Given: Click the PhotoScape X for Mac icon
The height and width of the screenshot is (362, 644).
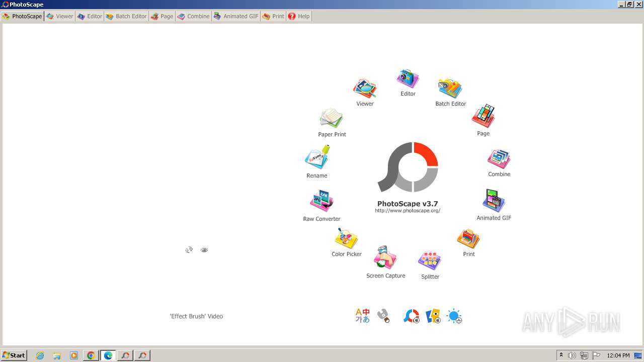Looking at the screenshot, I should coord(412,316).
